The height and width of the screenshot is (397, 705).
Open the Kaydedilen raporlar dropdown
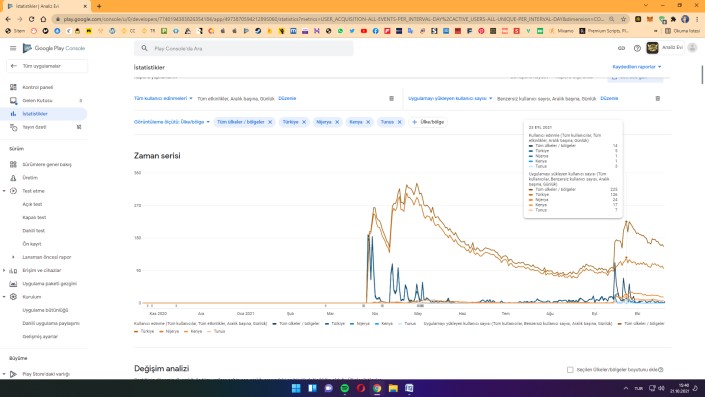(x=637, y=67)
